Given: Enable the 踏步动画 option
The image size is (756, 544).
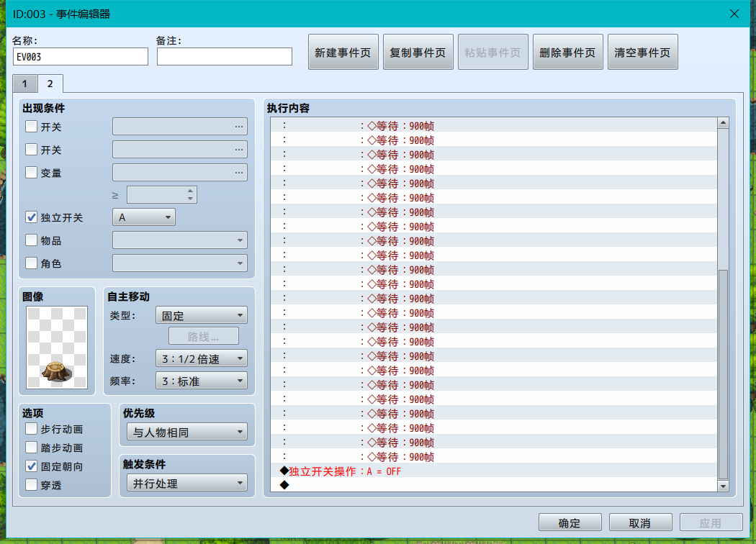Looking at the screenshot, I should click(x=32, y=448).
